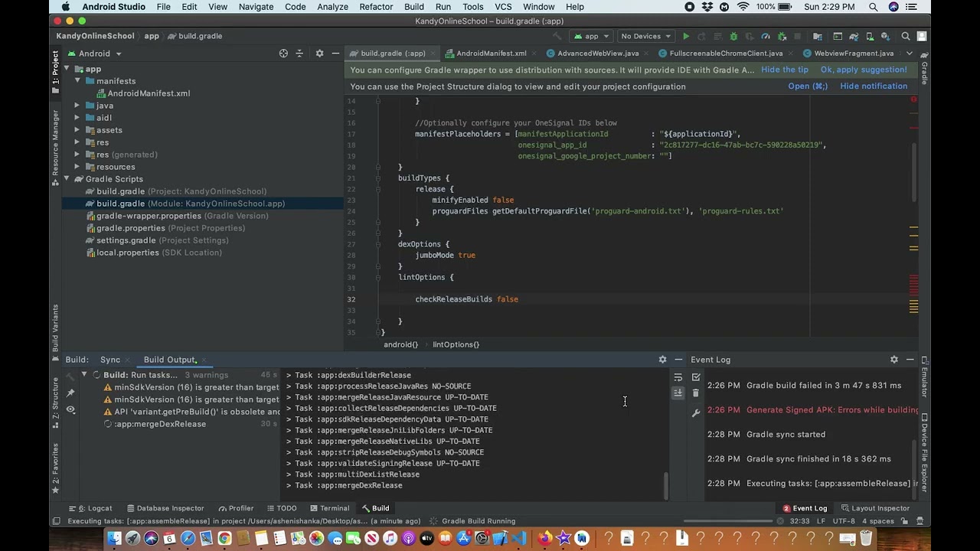Screen dimensions: 980x551
Task: Collapse the app module node
Action: 67,69
